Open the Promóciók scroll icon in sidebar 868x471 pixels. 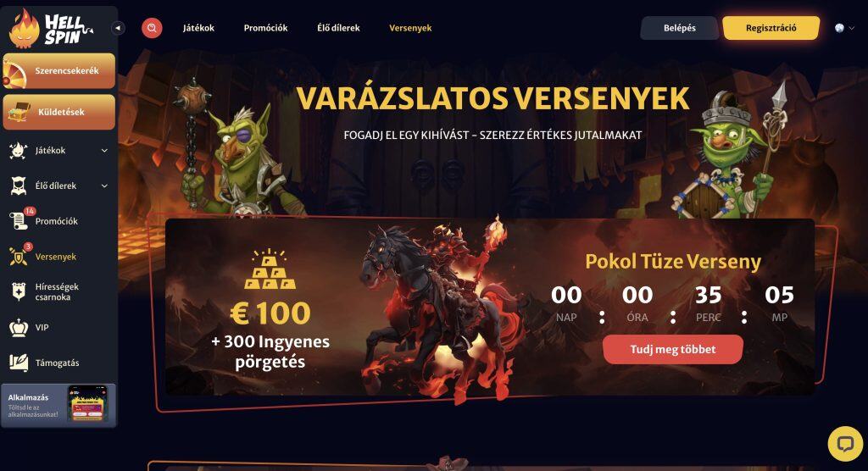pyautogui.click(x=19, y=221)
